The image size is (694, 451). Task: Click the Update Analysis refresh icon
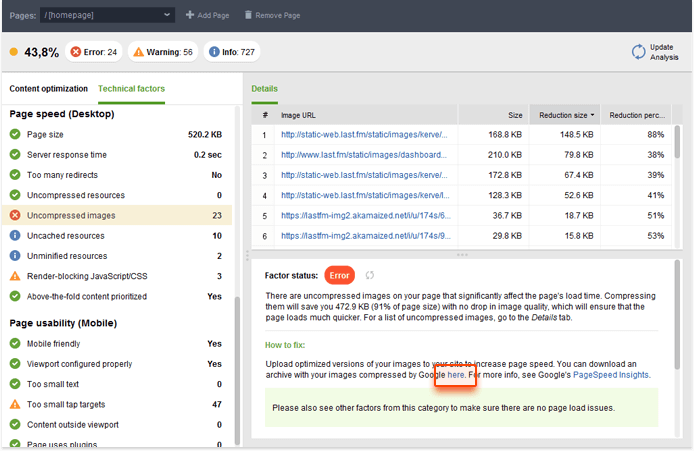pyautogui.click(x=638, y=51)
